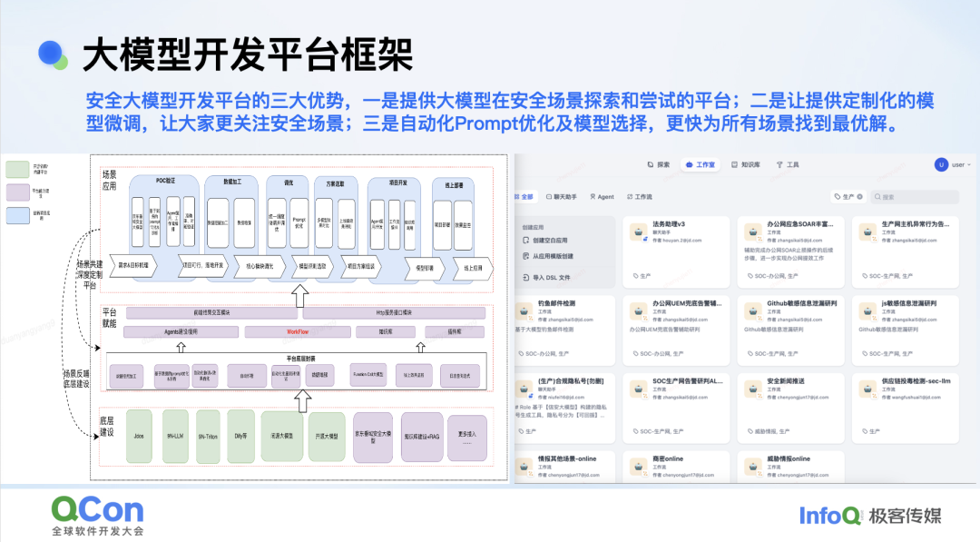980x542 pixels.
Task: Click the user avatar circle
Action: [x=941, y=164]
